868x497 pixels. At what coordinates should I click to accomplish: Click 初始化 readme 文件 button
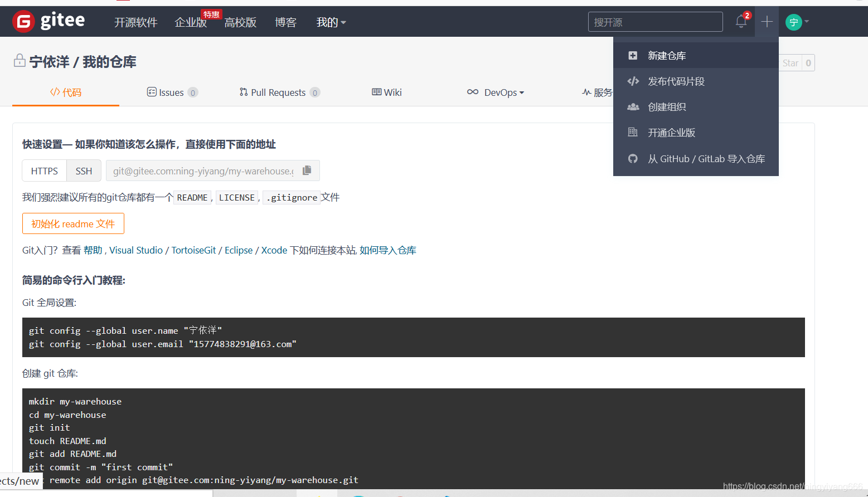73,223
